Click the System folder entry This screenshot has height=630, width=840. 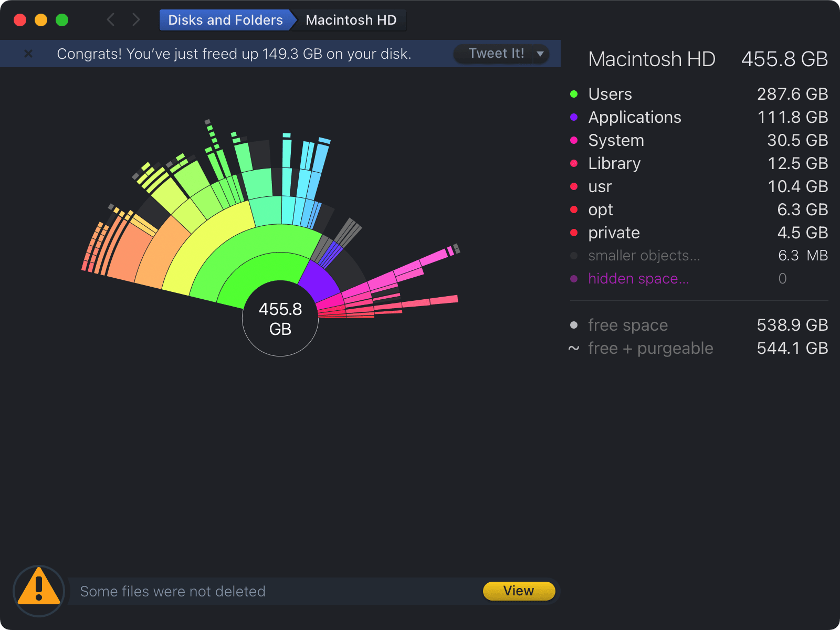(x=616, y=140)
